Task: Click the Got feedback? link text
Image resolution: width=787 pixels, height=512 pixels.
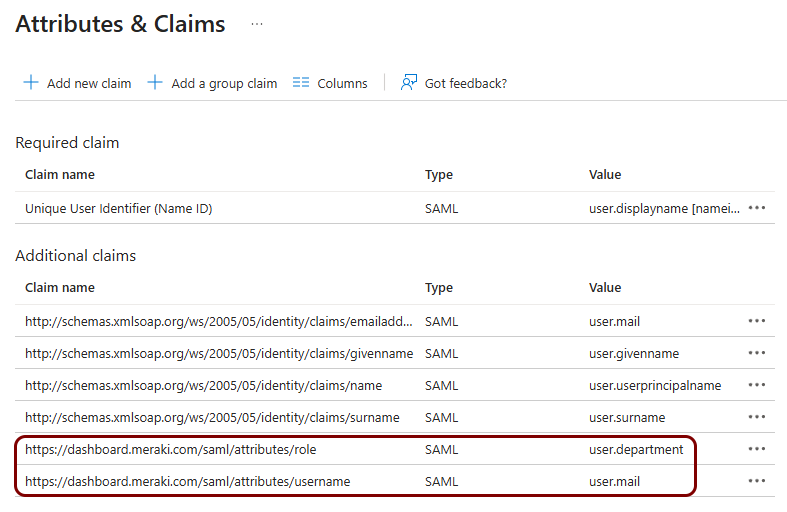Action: pyautogui.click(x=466, y=83)
